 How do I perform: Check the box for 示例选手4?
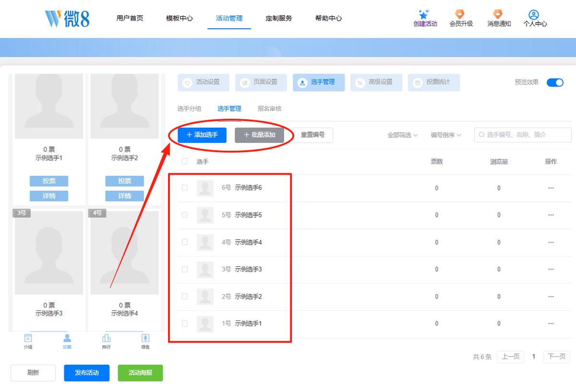185,242
